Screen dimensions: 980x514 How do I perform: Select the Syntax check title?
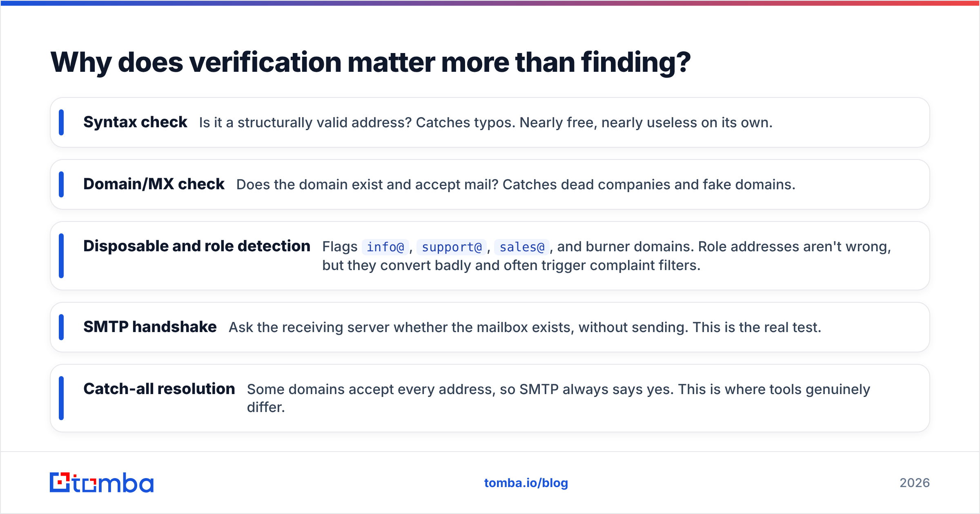[x=135, y=122]
